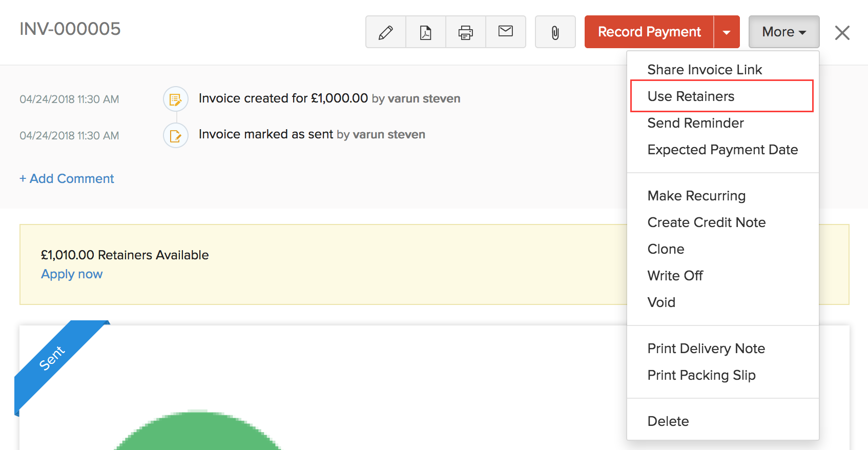Choose Make Recurring from menu
Image resolution: width=868 pixels, height=450 pixels.
pyautogui.click(x=696, y=196)
